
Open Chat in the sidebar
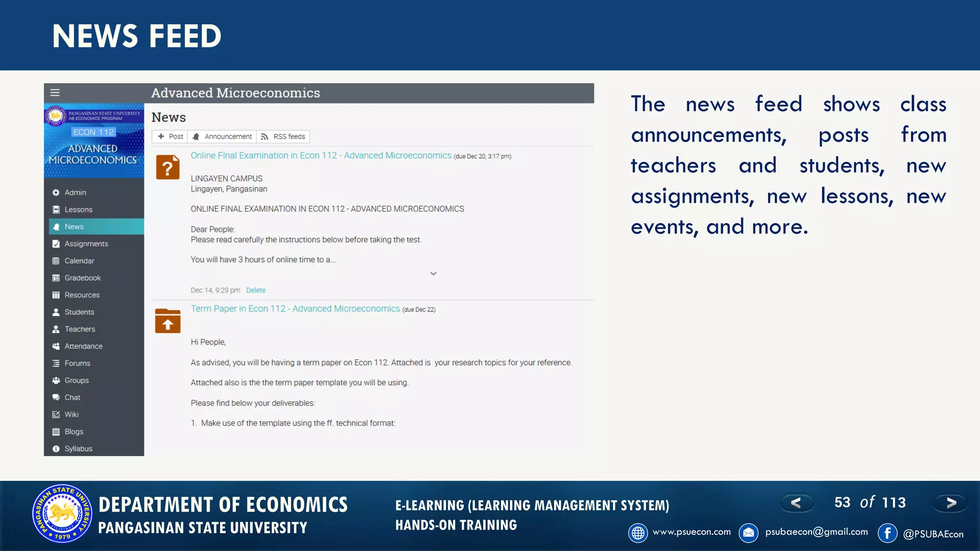click(x=96, y=397)
